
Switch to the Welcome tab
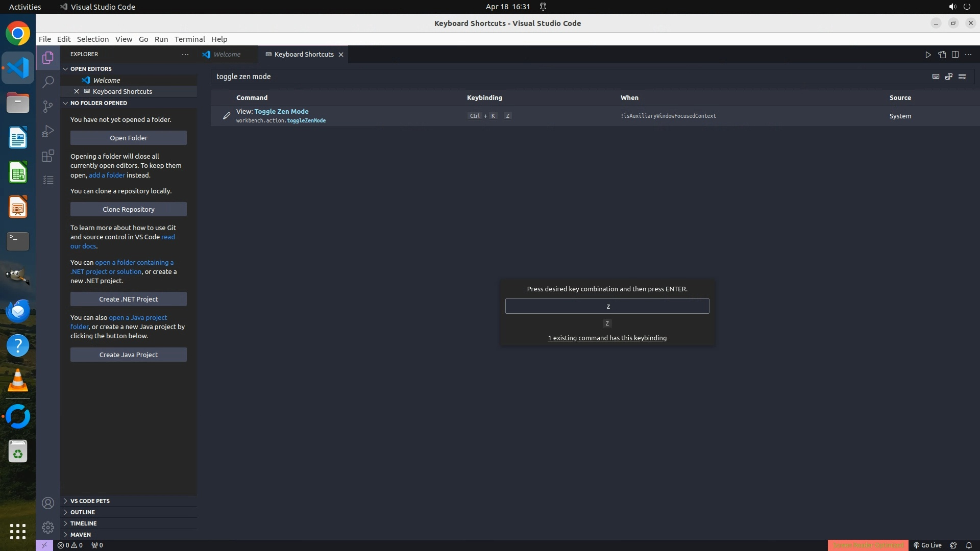click(x=227, y=55)
